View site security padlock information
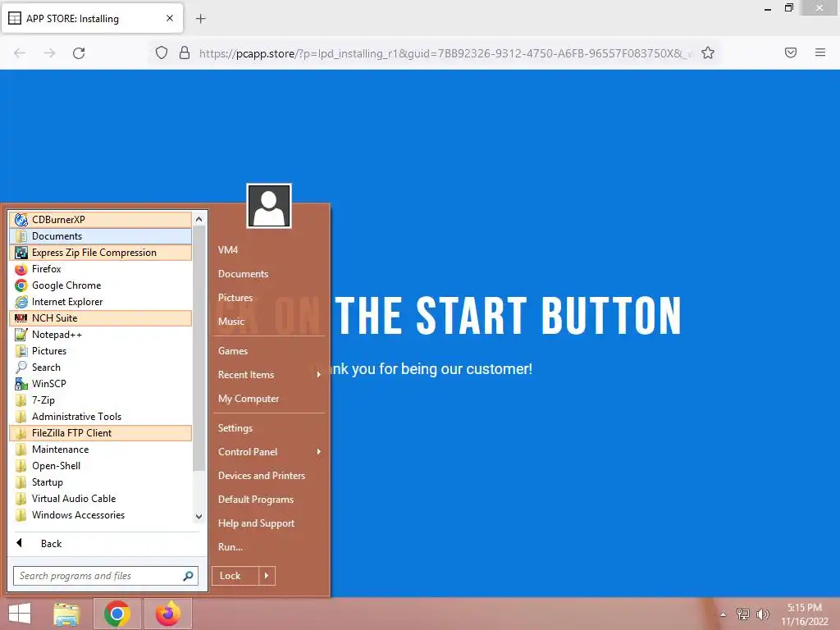Image resolution: width=840 pixels, height=630 pixels. pos(185,53)
